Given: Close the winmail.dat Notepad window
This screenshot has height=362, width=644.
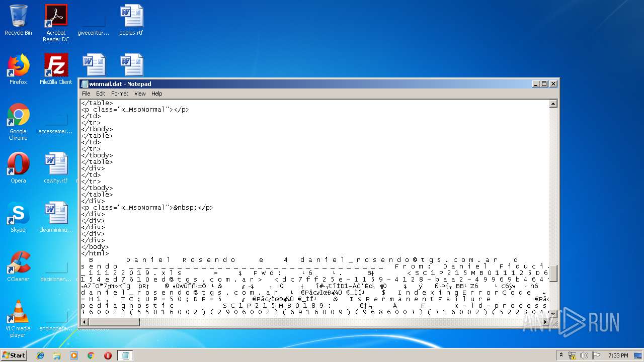Looking at the screenshot, I should (x=553, y=84).
